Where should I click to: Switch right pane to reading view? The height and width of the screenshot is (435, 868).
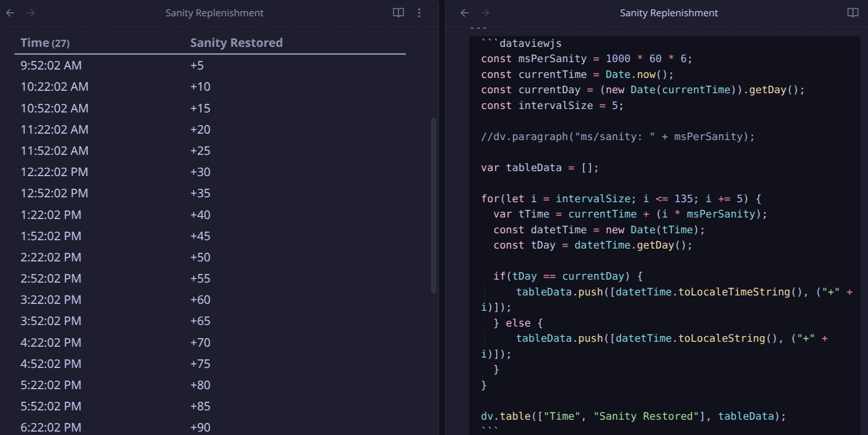853,13
